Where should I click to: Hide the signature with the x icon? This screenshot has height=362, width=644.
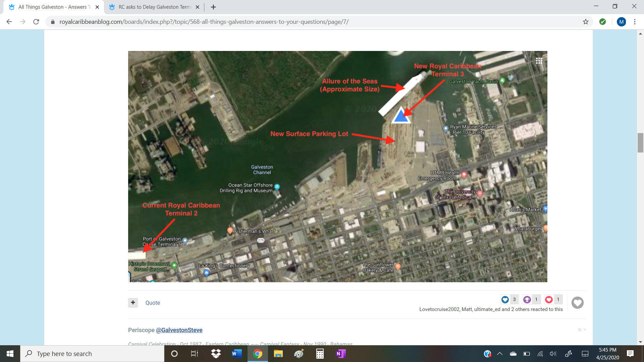point(580,330)
